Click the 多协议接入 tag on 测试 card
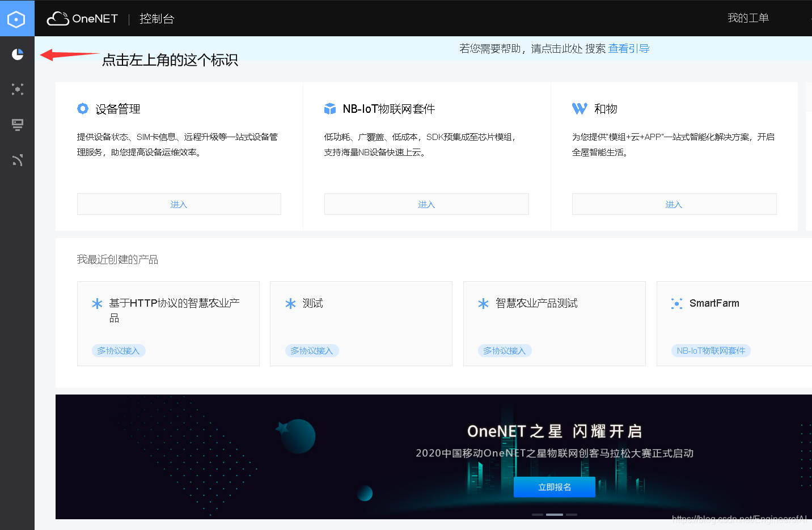Image resolution: width=812 pixels, height=530 pixels. pos(312,350)
